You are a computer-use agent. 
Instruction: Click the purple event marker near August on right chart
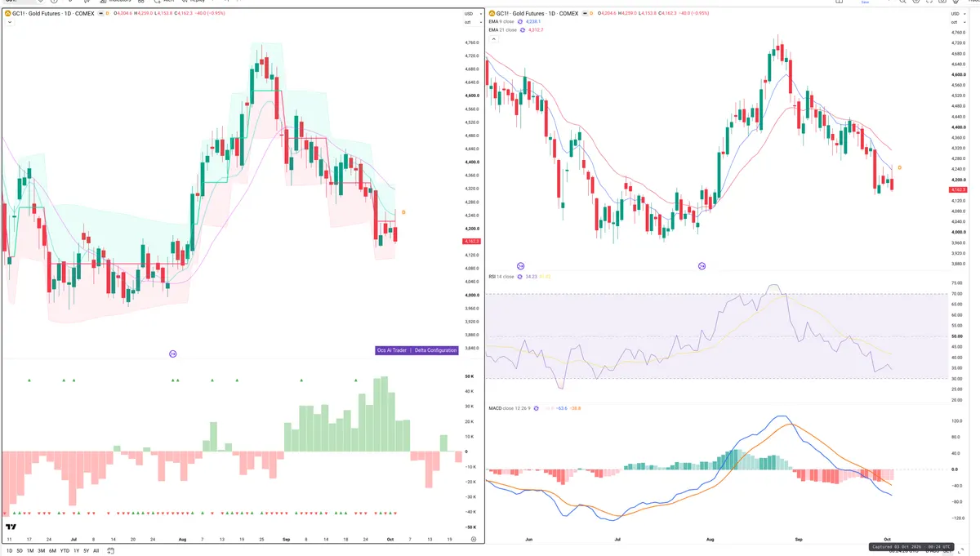click(702, 266)
